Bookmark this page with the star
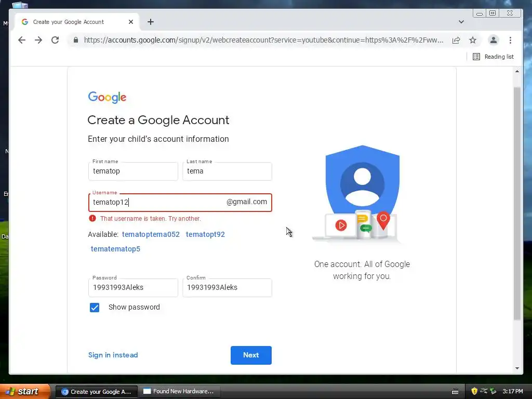This screenshot has width=532, height=399. (x=473, y=40)
